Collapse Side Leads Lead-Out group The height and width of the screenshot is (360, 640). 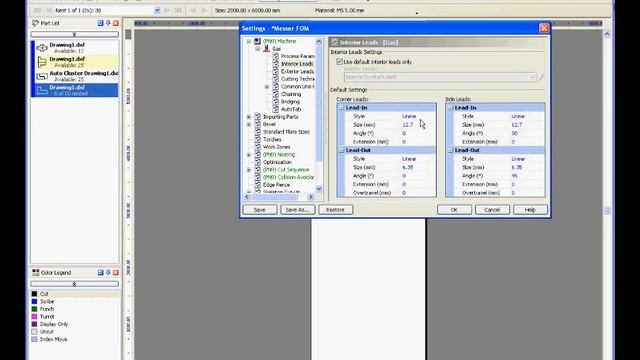pyautogui.click(x=451, y=150)
